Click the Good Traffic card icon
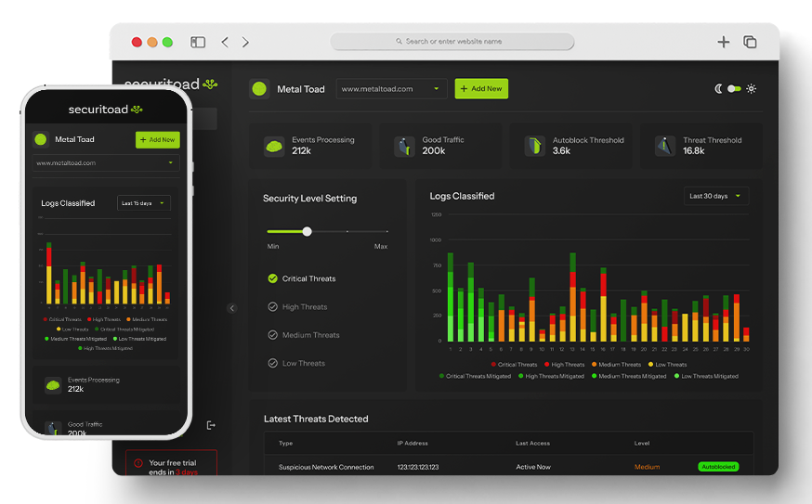812x504 pixels. click(404, 147)
